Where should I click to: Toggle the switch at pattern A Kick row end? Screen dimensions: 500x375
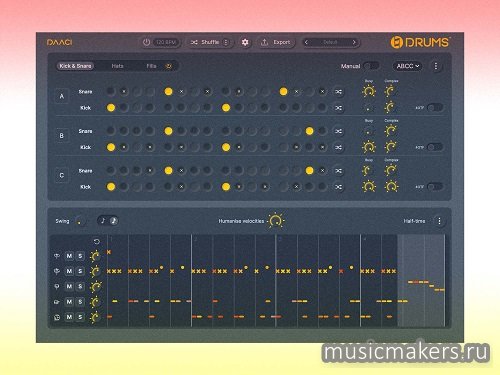pyautogui.click(x=435, y=108)
